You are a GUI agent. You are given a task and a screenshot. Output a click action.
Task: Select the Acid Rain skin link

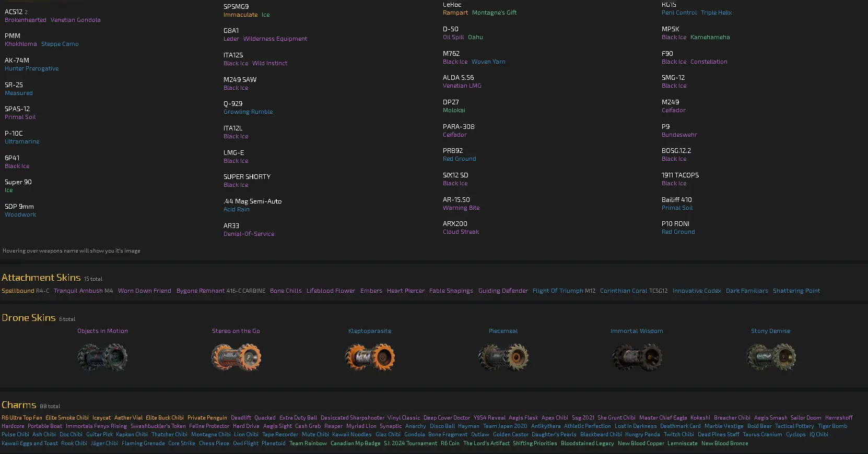236,209
